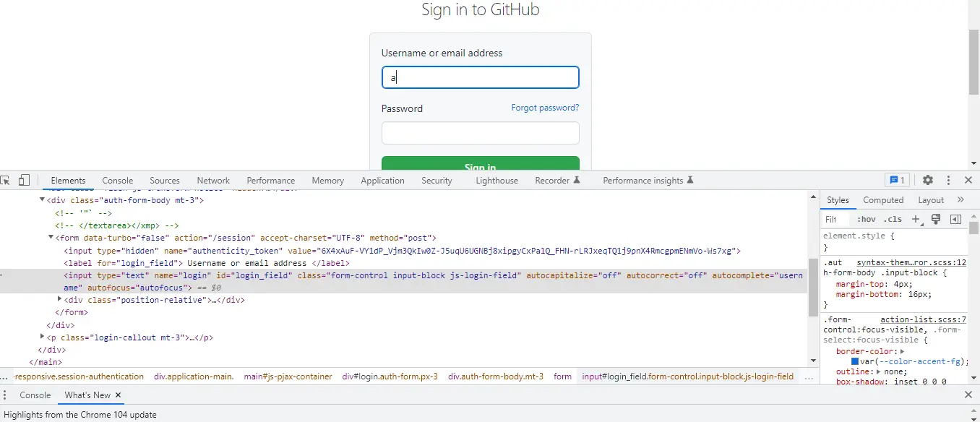Open the Lighthouse tab
980x422 pixels.
tap(497, 181)
